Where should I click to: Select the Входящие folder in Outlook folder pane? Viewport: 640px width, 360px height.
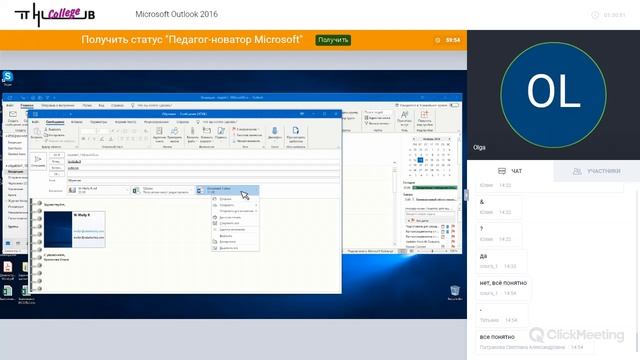coord(16,172)
